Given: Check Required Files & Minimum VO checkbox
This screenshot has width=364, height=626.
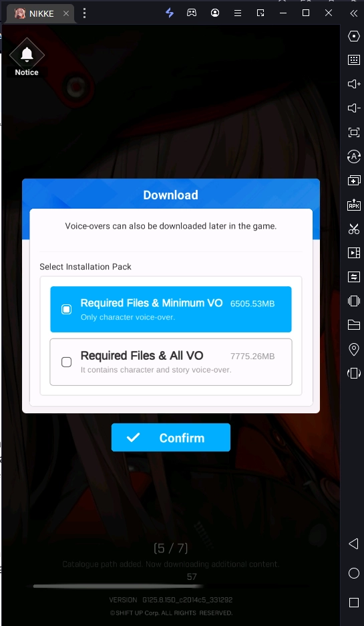Looking at the screenshot, I should point(66,310).
